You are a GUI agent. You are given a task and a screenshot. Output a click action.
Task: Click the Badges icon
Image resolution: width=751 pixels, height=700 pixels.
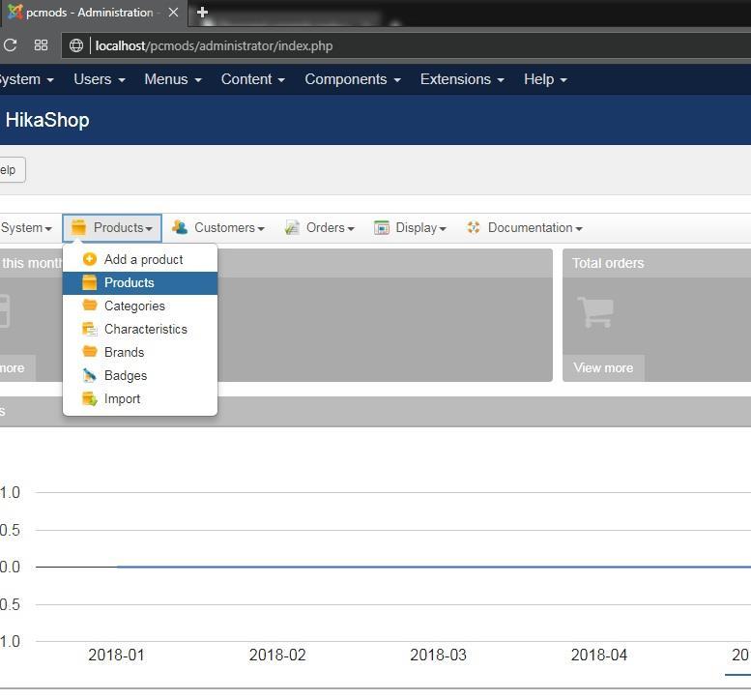click(90, 375)
